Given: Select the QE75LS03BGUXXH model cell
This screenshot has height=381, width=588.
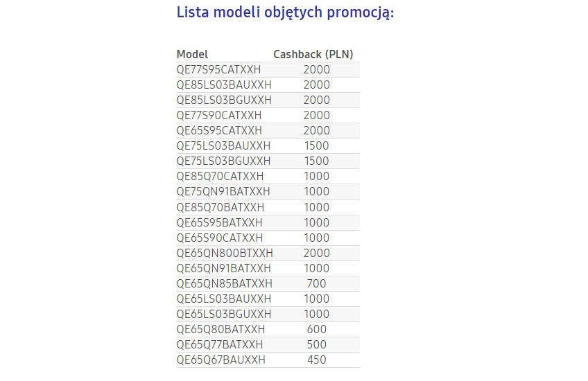Looking at the screenshot, I should pos(223,161).
